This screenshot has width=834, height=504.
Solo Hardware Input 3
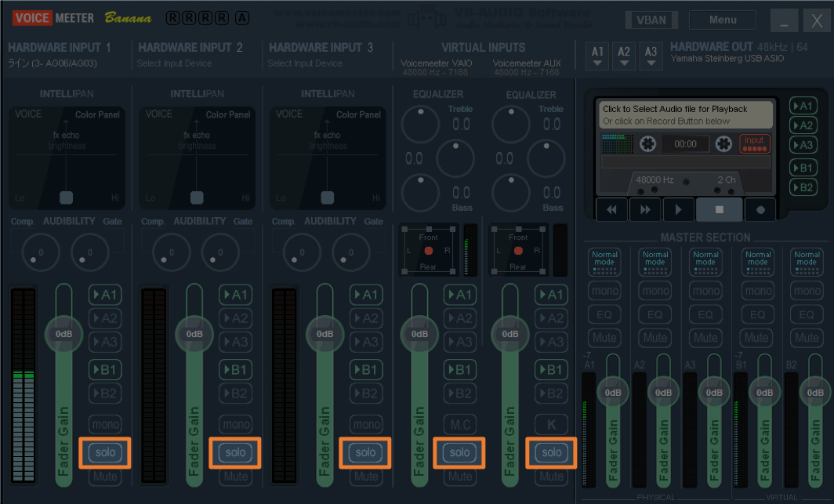(365, 452)
